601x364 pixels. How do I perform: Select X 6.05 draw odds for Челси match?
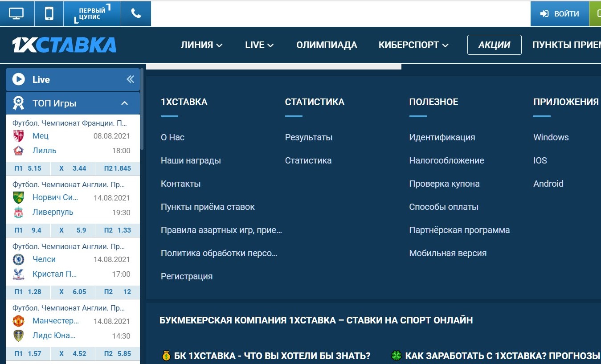pyautogui.click(x=73, y=292)
